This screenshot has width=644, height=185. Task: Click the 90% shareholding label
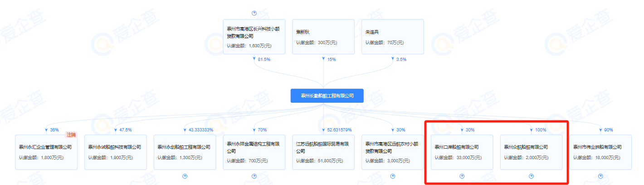(x=610, y=130)
